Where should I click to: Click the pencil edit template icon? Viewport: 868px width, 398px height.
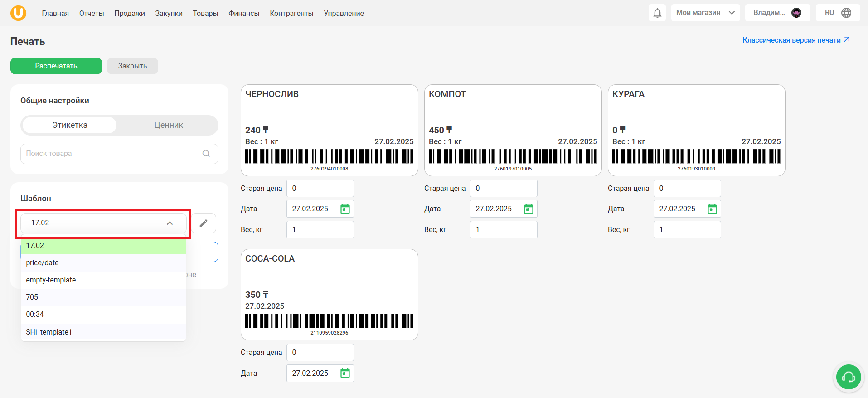(204, 223)
